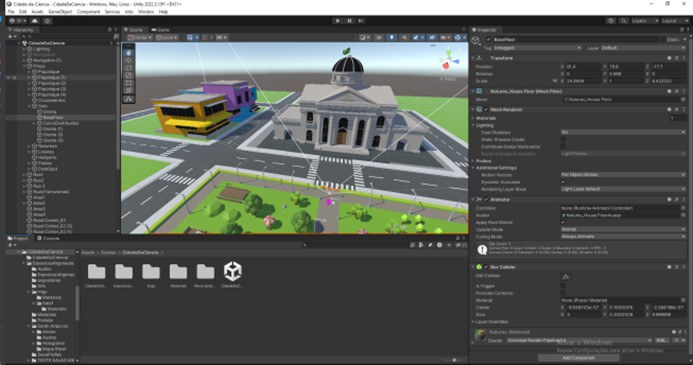693x365 pixels.
Task: Switch to the Game tab
Action: pyautogui.click(x=161, y=30)
